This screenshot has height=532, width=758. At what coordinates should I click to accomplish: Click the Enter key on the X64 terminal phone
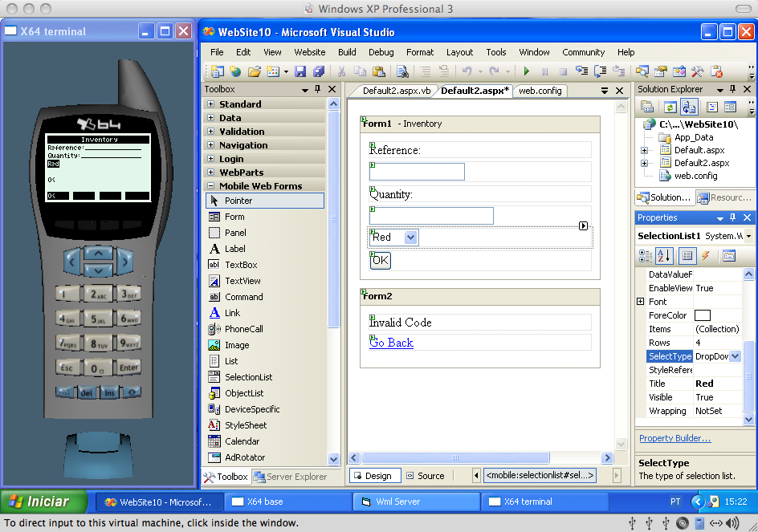tap(128, 368)
